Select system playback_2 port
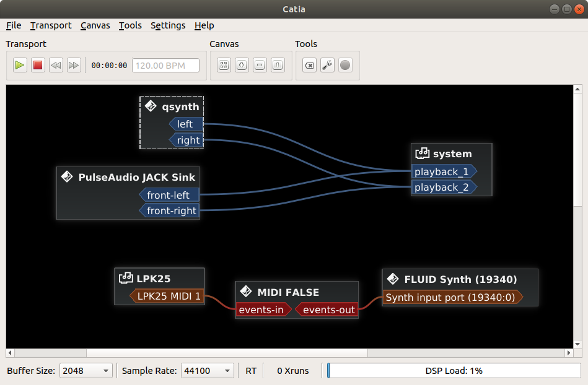Image resolution: width=588 pixels, height=385 pixels. pyautogui.click(x=444, y=188)
